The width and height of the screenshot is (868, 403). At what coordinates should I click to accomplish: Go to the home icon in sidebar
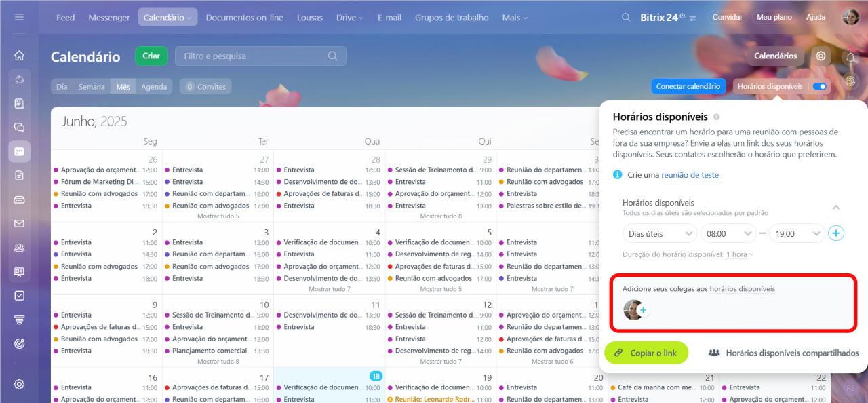(x=19, y=56)
